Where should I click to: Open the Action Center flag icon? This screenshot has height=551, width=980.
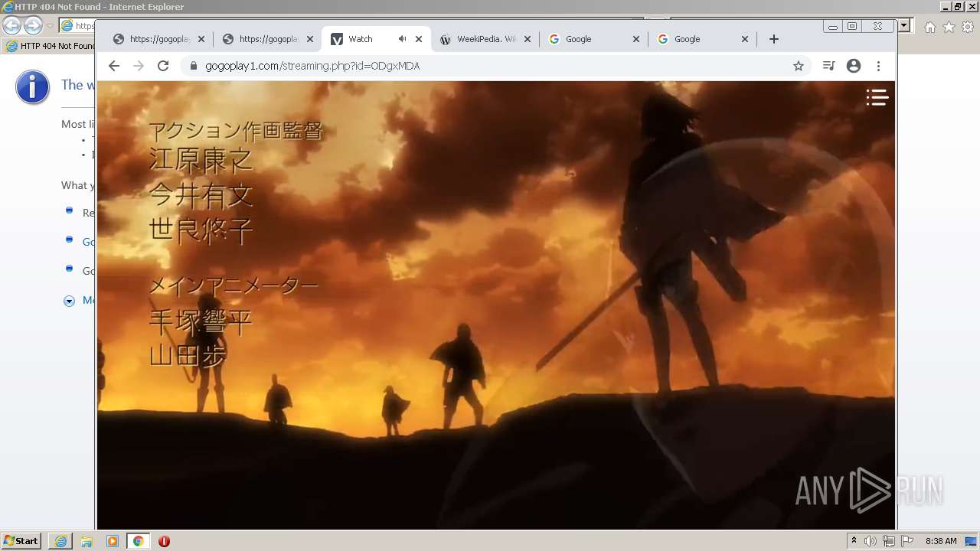click(906, 541)
